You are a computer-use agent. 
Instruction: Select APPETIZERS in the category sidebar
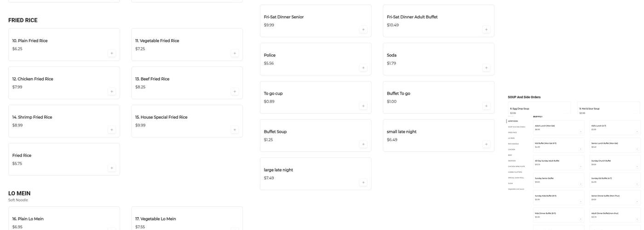point(513,121)
